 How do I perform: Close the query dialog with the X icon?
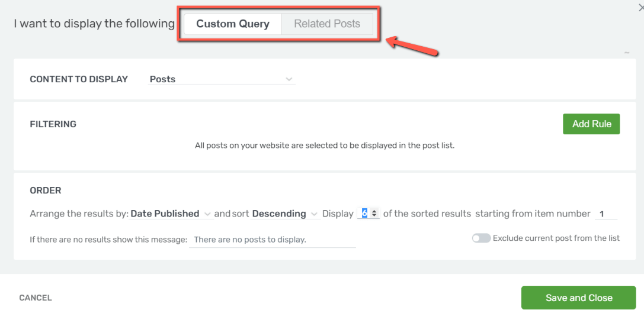click(641, 7)
